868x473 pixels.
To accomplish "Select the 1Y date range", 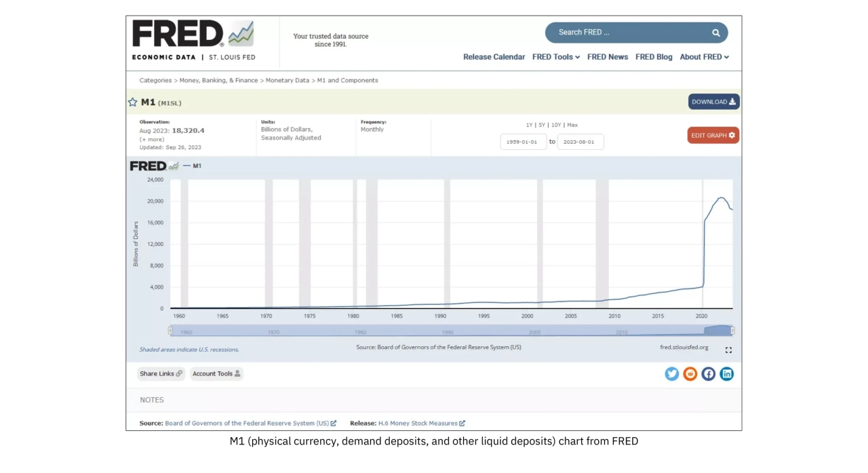I will point(529,125).
